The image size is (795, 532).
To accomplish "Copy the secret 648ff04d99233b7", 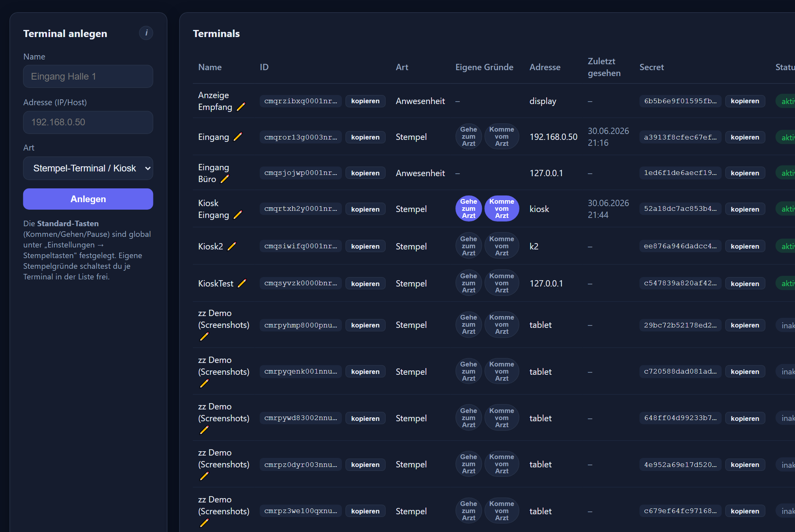I will click(745, 419).
